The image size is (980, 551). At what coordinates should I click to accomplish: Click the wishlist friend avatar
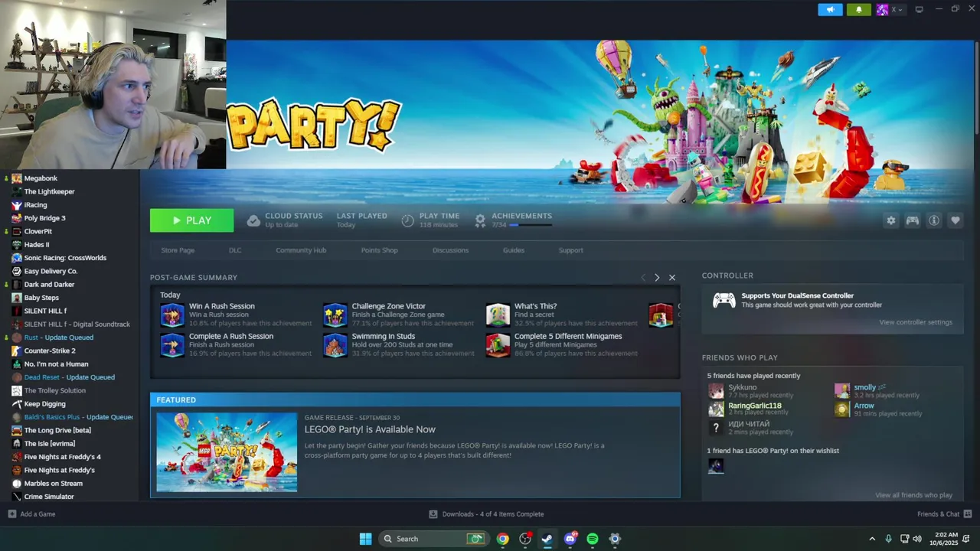(x=716, y=465)
